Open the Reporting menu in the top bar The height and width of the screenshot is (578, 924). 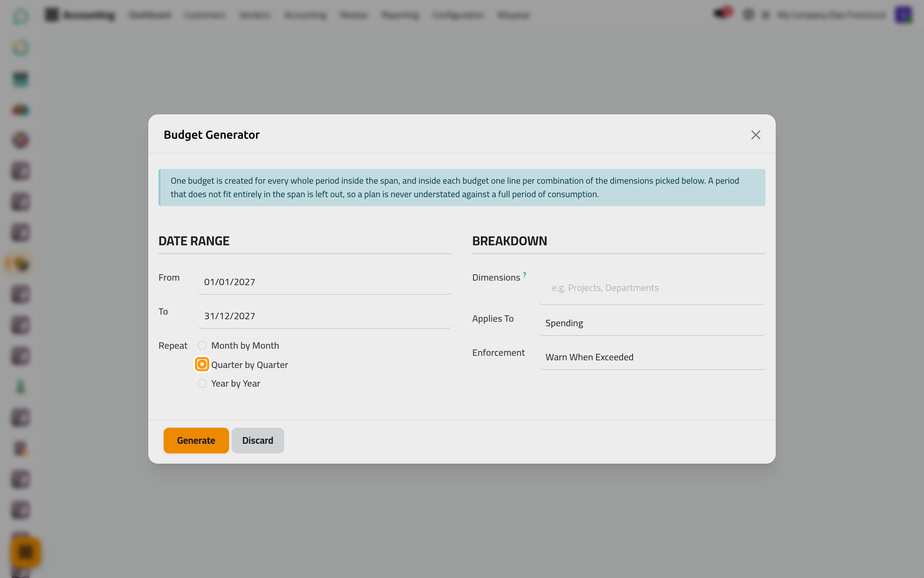coord(400,15)
